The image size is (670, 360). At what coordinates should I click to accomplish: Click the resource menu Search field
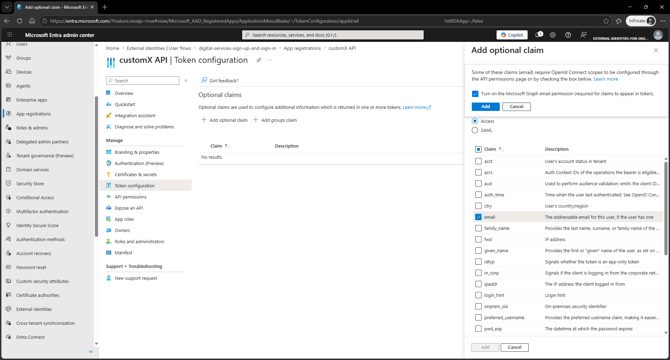click(143, 81)
